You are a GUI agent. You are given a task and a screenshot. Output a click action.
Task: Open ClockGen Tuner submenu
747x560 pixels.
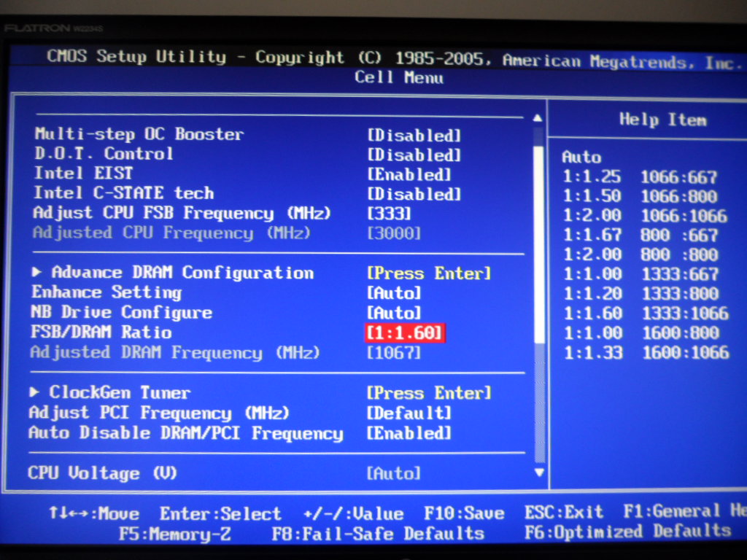(x=120, y=392)
